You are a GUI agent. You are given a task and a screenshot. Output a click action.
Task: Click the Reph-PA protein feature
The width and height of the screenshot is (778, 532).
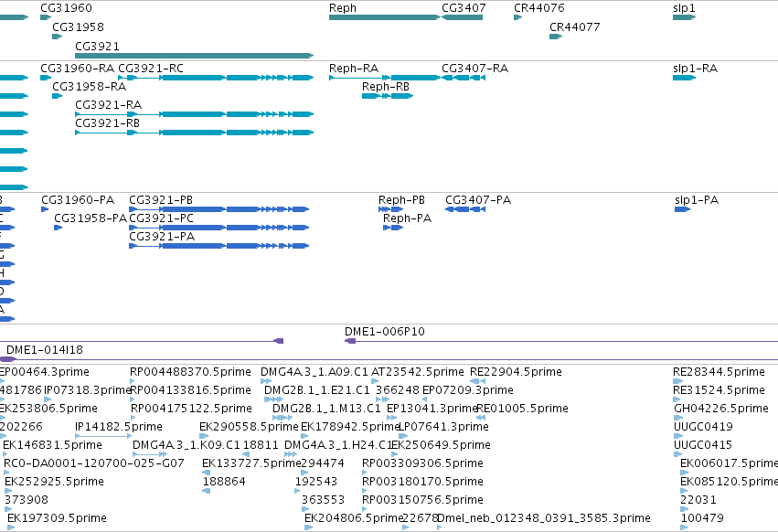point(393,228)
